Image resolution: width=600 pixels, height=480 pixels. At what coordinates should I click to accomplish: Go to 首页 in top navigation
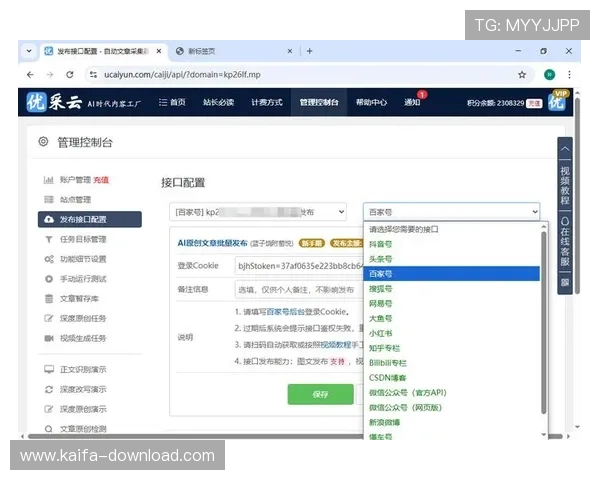(x=172, y=102)
